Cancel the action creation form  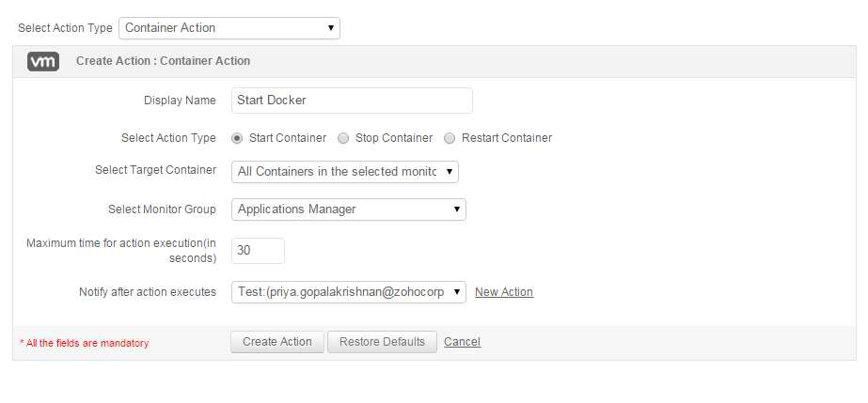[x=462, y=342]
